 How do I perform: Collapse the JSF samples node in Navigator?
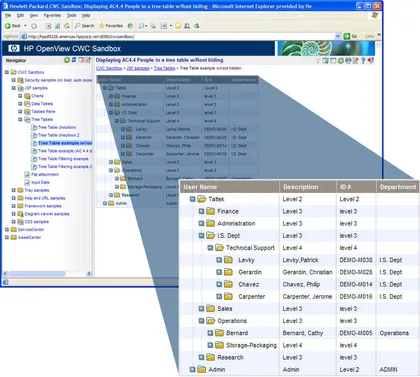click(13, 88)
